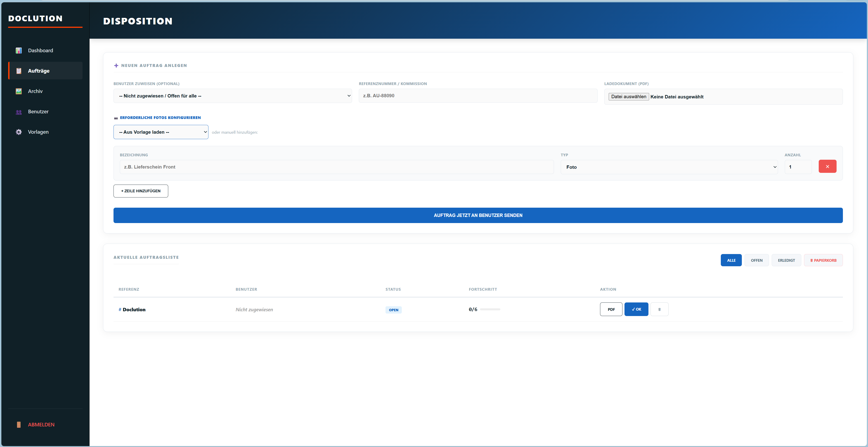Click the Dashboard chart icon in sidebar

click(19, 51)
